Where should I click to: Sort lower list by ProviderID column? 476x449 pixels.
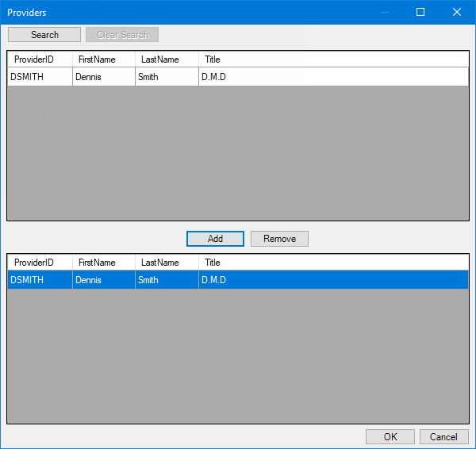[x=40, y=263]
